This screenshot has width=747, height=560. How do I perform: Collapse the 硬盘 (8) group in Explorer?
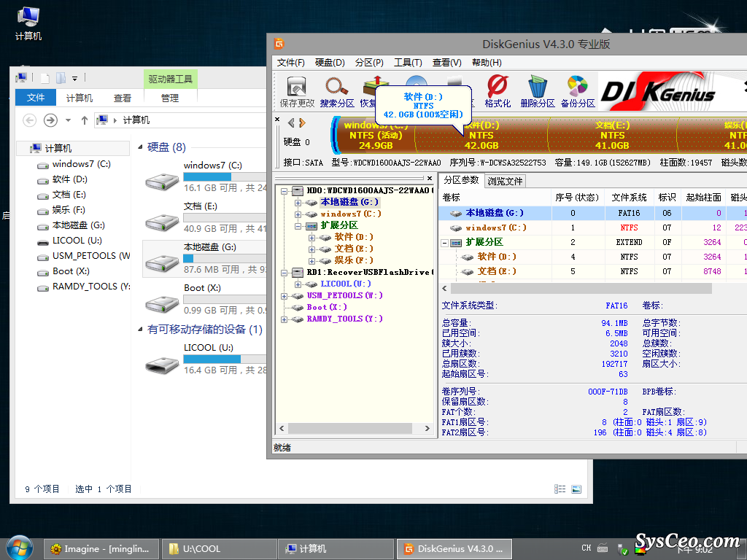point(140,147)
